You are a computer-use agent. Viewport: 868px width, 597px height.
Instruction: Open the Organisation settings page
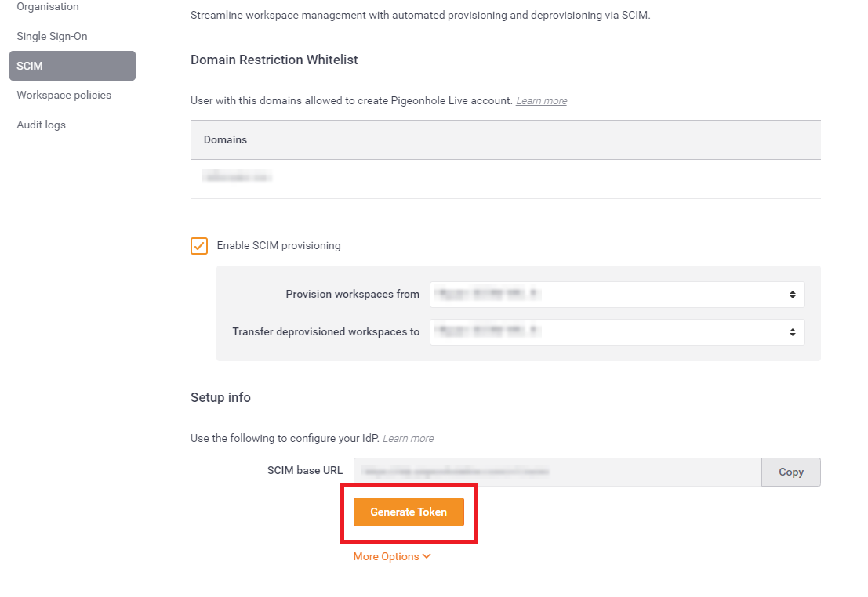[48, 6]
